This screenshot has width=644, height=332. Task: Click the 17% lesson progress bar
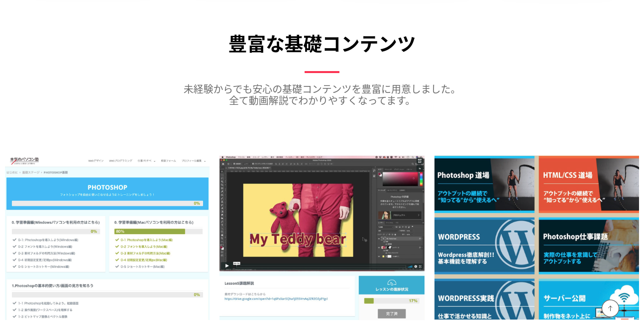tap(391, 301)
